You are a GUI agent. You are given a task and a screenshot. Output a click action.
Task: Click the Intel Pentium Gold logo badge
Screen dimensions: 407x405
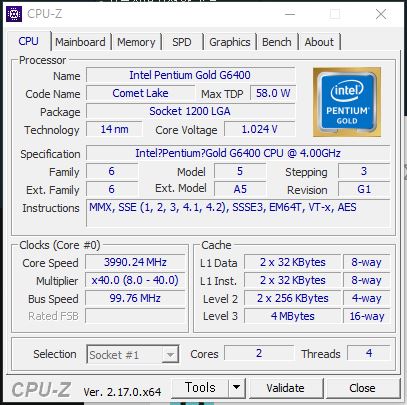pos(347,102)
